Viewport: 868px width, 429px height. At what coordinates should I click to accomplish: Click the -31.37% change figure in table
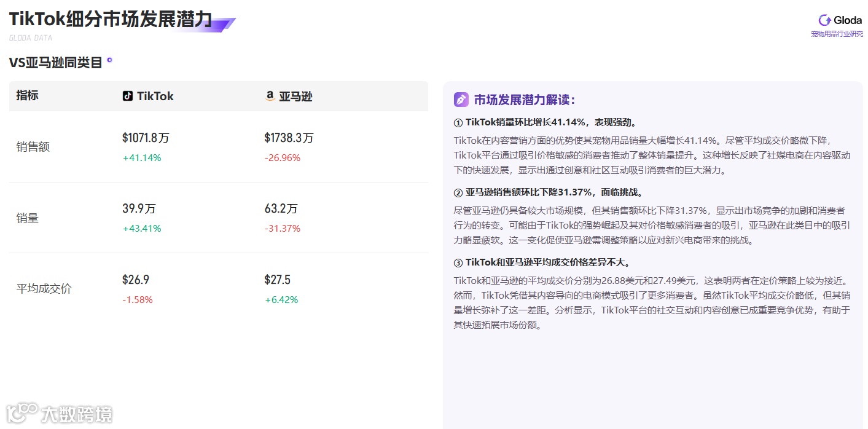coord(283,229)
